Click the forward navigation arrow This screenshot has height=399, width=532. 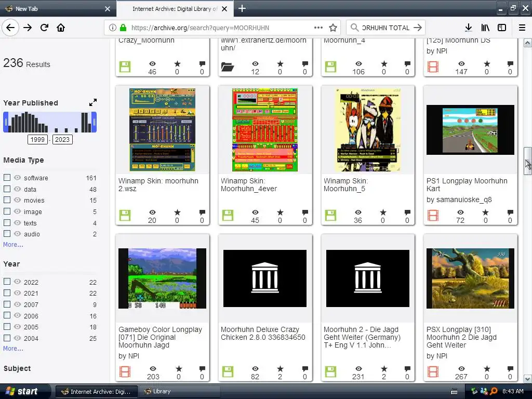28,28
